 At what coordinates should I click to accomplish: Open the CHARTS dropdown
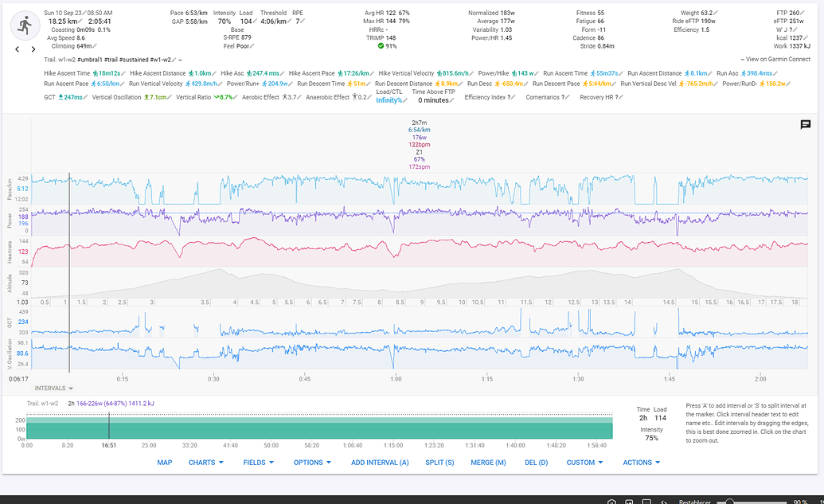coord(205,462)
